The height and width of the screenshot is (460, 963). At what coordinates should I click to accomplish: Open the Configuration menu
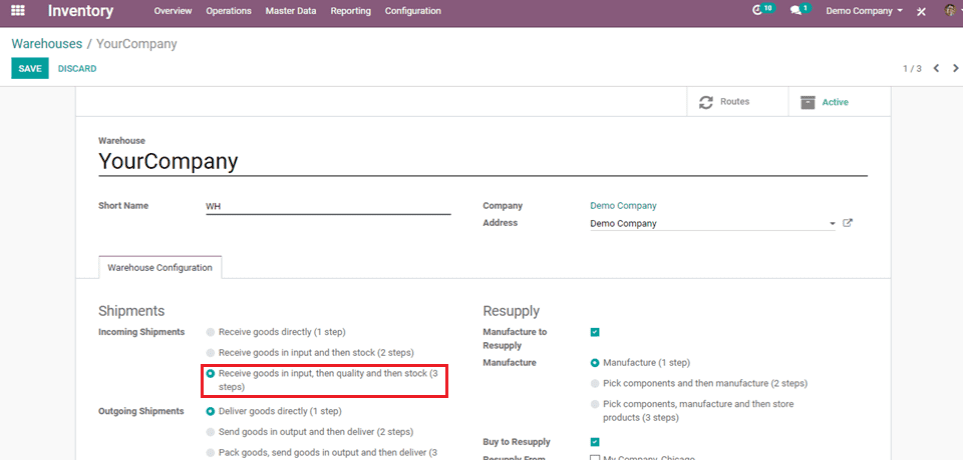point(412,11)
